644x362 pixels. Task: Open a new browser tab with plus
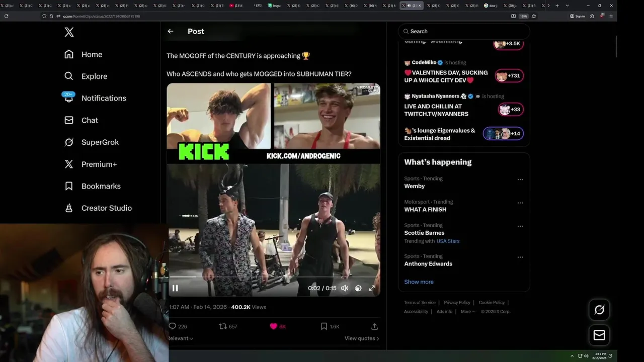pos(557,6)
